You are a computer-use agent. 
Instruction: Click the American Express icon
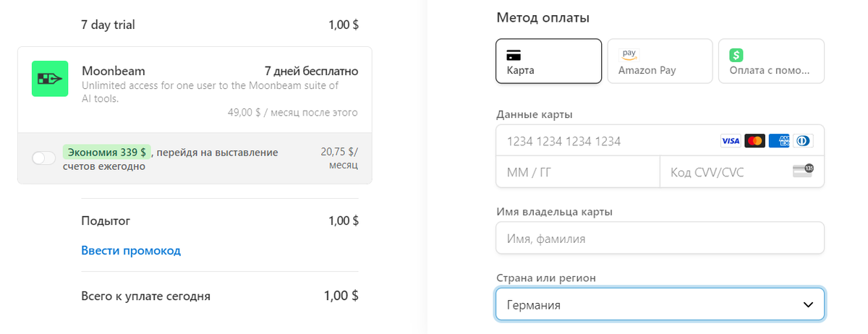pyautogui.click(x=779, y=141)
